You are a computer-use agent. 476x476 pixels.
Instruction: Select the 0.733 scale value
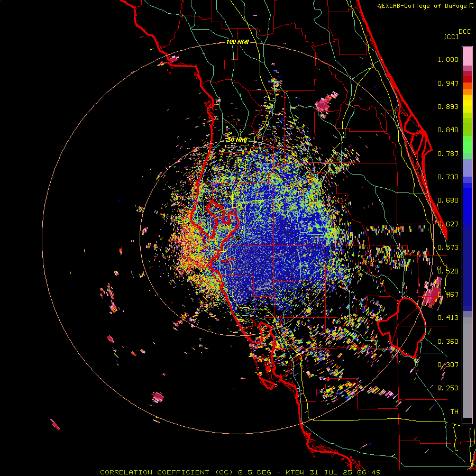pyautogui.click(x=448, y=177)
